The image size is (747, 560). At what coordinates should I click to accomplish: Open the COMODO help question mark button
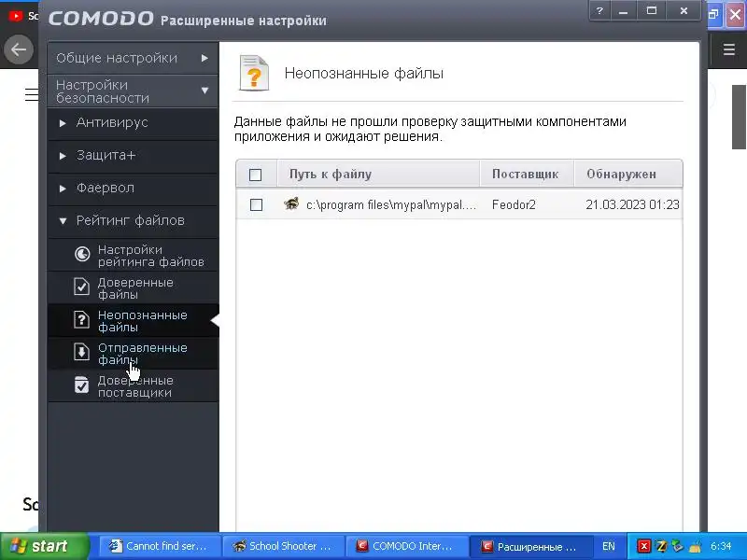[x=599, y=11]
